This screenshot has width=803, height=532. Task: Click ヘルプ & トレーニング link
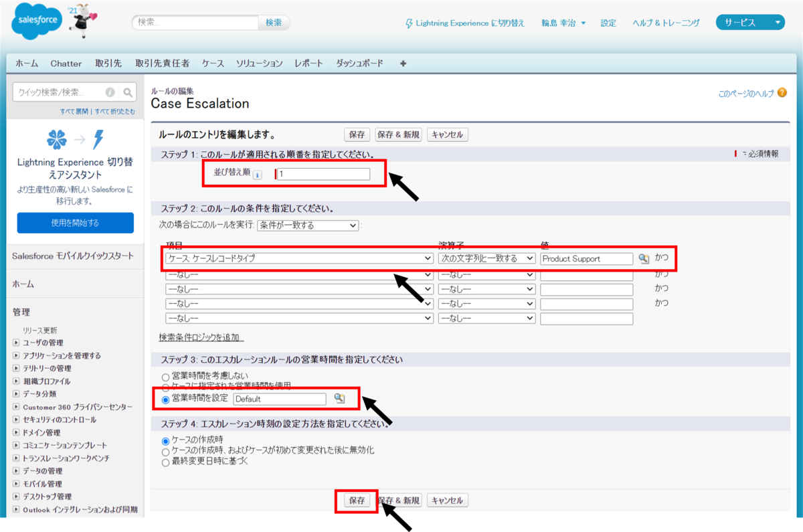pos(666,23)
